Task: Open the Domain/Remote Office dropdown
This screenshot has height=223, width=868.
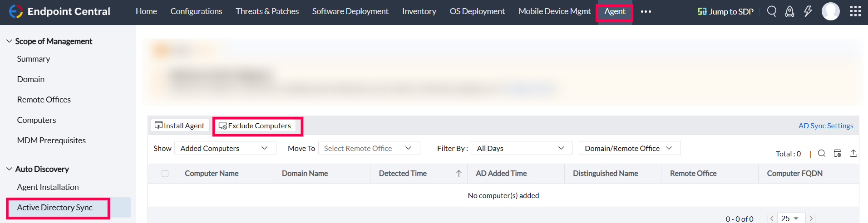Action: click(x=630, y=148)
